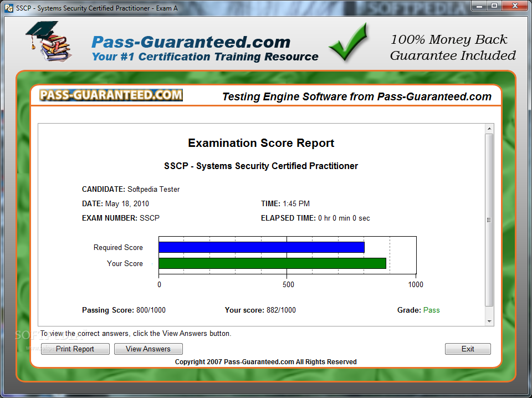Click the candidate name 'Softpedia Tester'
Screen dimensions: 532x398
[154, 190]
